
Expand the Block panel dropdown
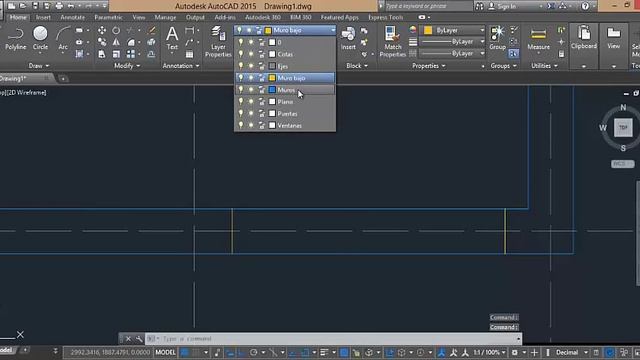click(x=357, y=66)
